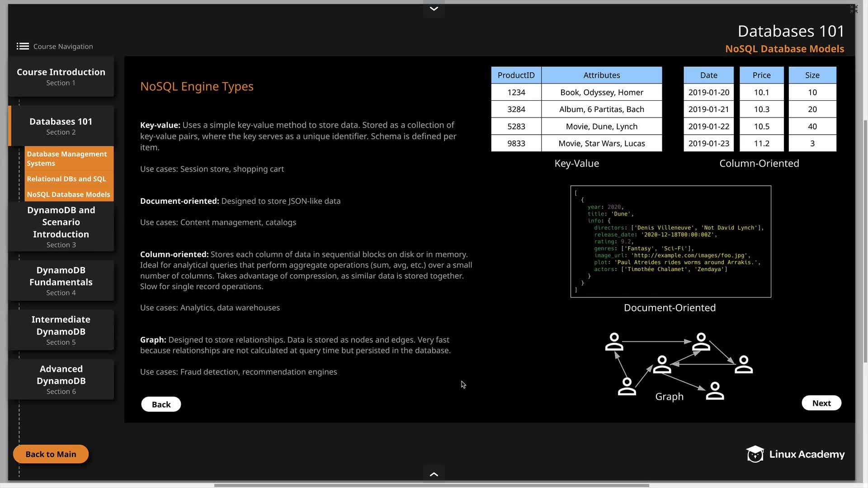The width and height of the screenshot is (868, 488).
Task: Click the rightmost person node in Graph diagram
Action: click(x=743, y=364)
